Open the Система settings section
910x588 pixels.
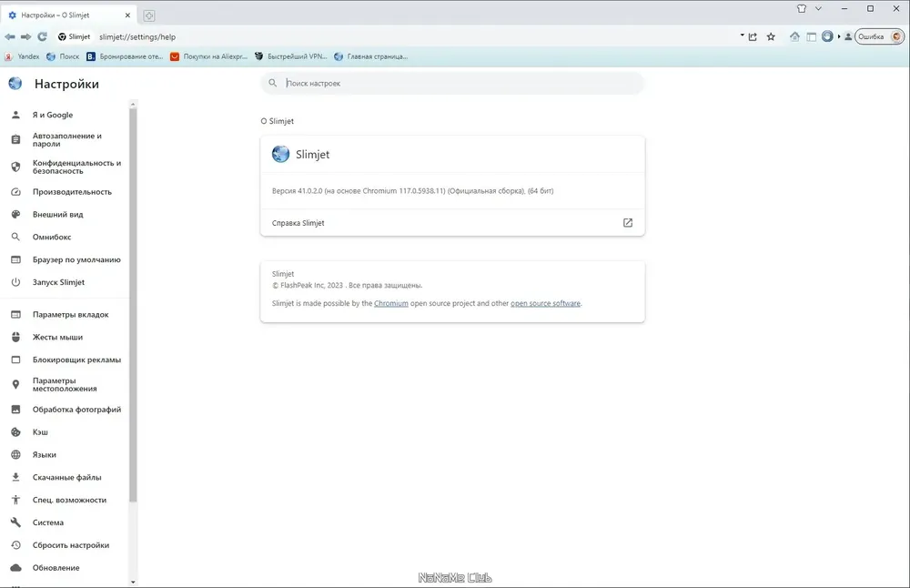point(65,522)
